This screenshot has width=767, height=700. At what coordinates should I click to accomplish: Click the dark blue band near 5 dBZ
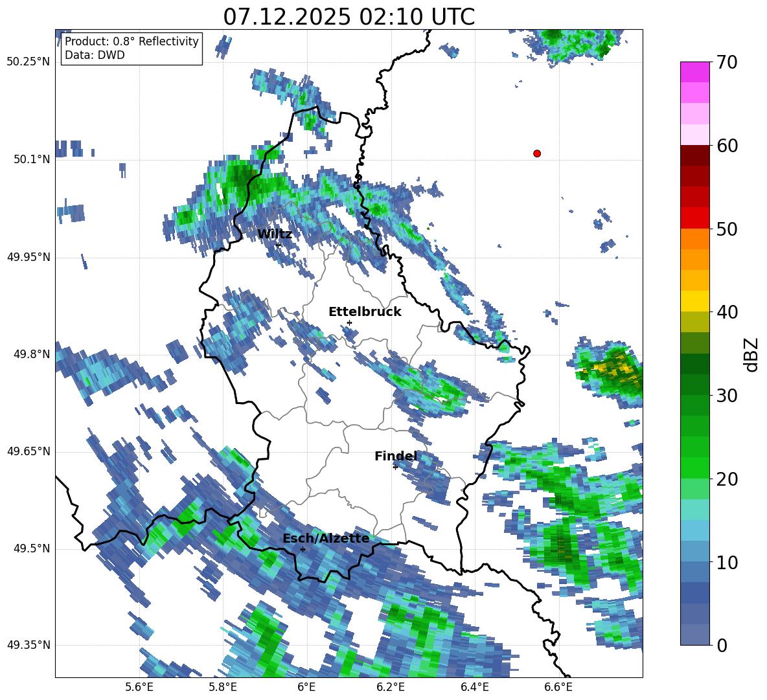coord(694,593)
